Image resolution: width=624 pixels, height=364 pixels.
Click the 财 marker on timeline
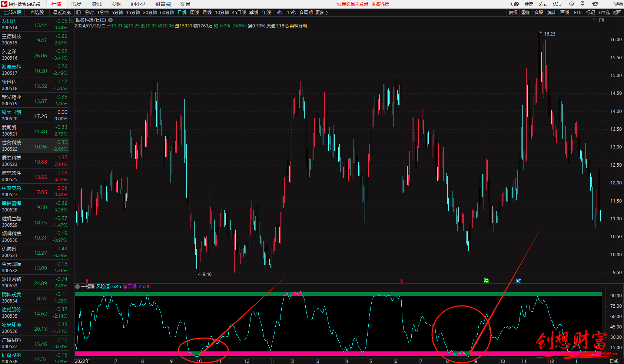point(518,281)
